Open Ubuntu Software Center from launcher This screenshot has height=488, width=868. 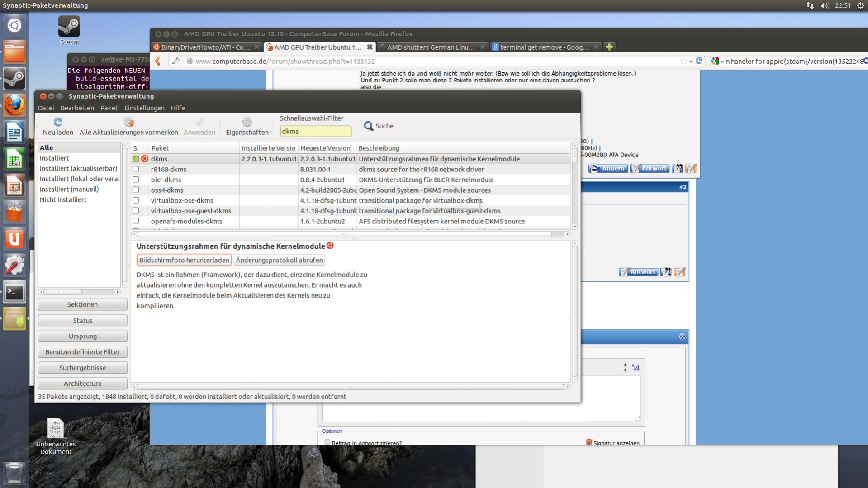[x=14, y=212]
